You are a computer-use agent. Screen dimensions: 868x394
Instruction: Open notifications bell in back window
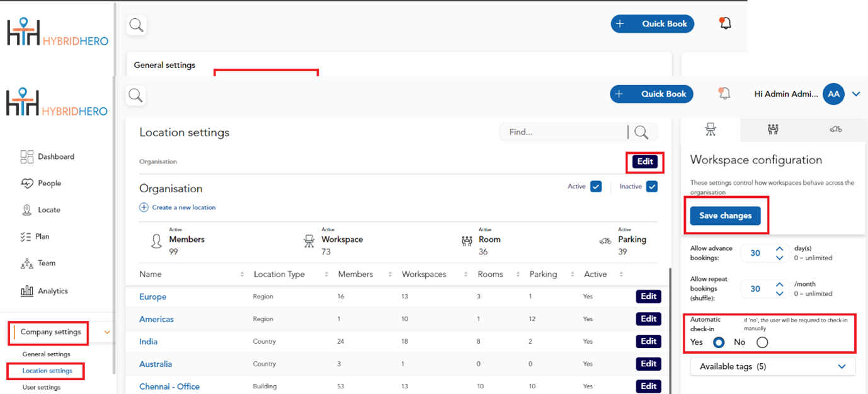[x=726, y=24]
